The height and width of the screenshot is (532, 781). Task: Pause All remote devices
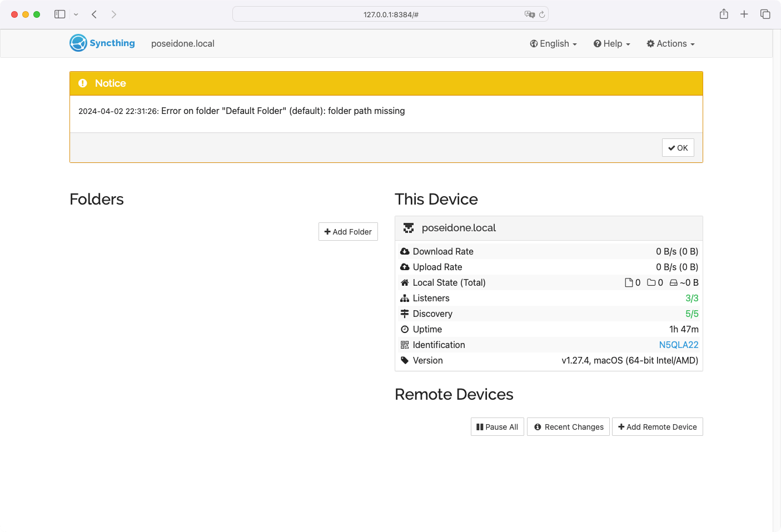click(x=497, y=427)
